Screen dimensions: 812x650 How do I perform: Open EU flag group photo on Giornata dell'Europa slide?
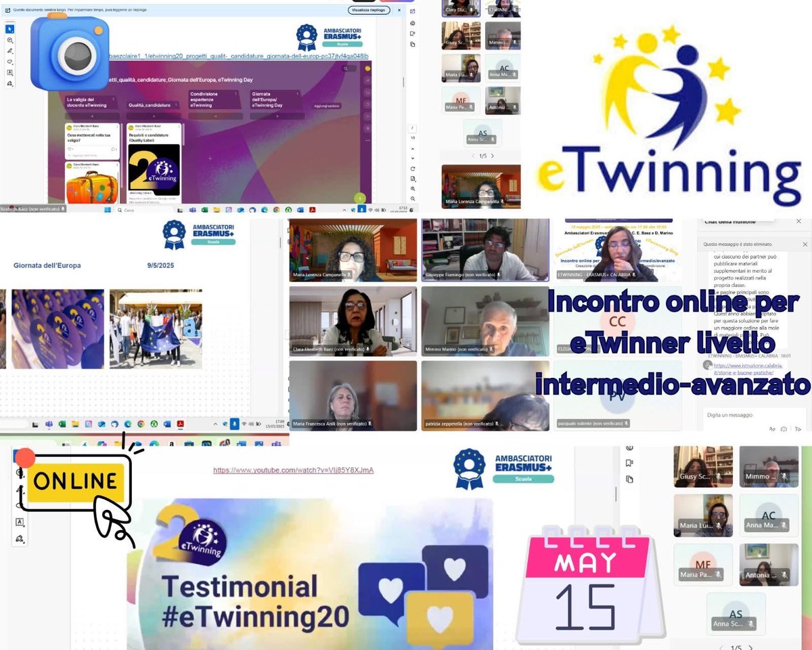point(156,329)
